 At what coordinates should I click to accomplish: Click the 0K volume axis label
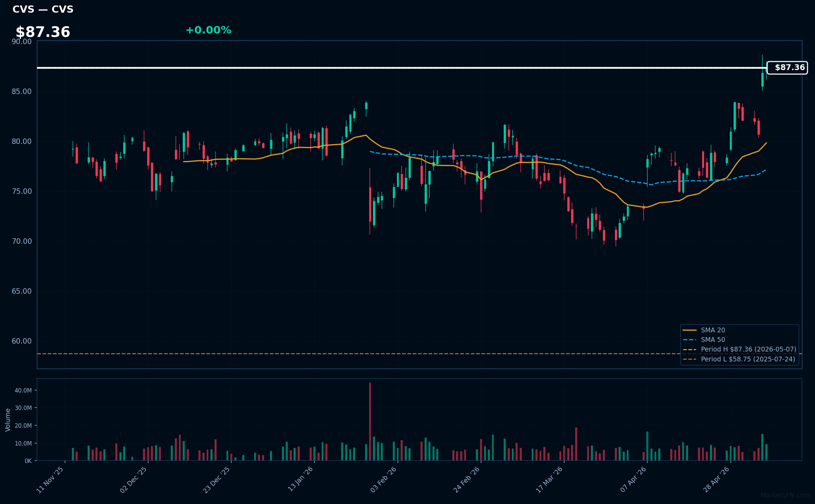point(28,461)
